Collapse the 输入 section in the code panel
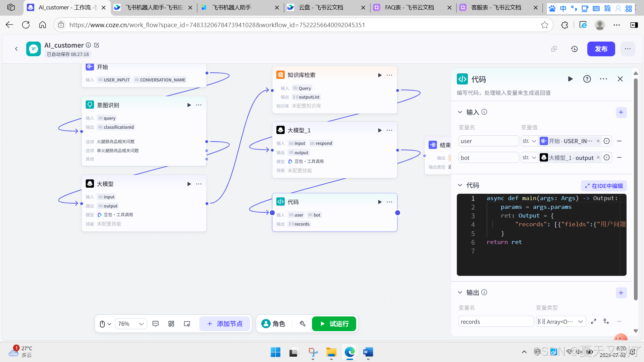Screen dimensions: 644x362 pos(460,112)
